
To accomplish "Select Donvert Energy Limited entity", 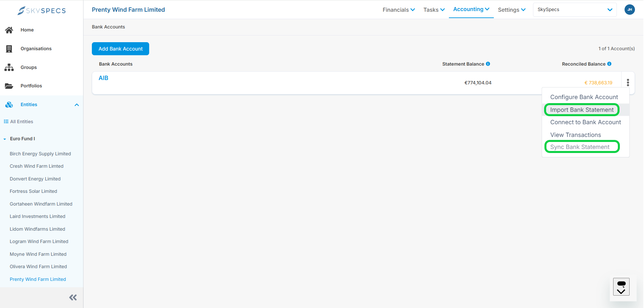I will coord(35,179).
